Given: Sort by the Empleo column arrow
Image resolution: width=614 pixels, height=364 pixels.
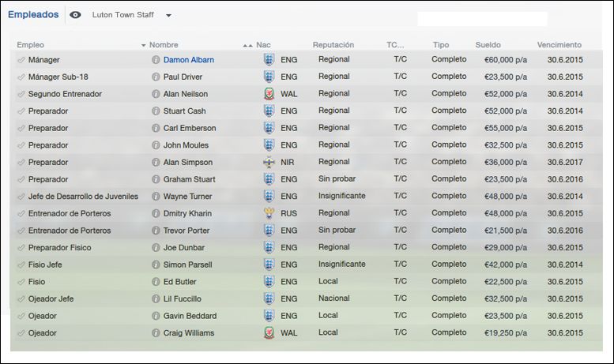Looking at the screenshot, I should pyautogui.click(x=143, y=46).
